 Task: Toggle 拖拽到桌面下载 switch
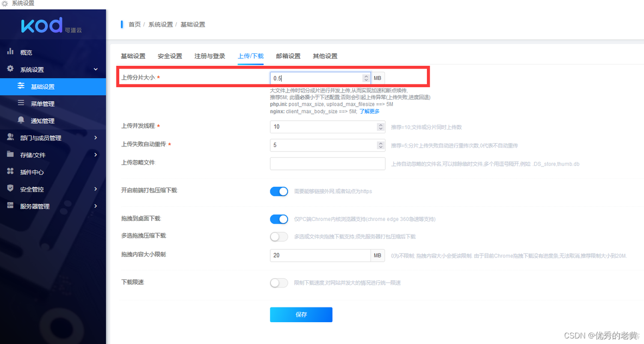279,219
